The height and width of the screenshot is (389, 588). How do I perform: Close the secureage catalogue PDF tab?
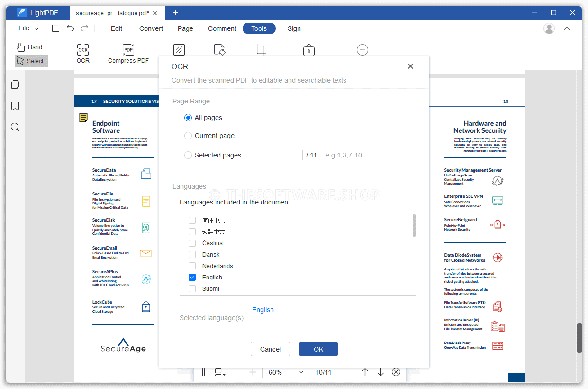154,13
